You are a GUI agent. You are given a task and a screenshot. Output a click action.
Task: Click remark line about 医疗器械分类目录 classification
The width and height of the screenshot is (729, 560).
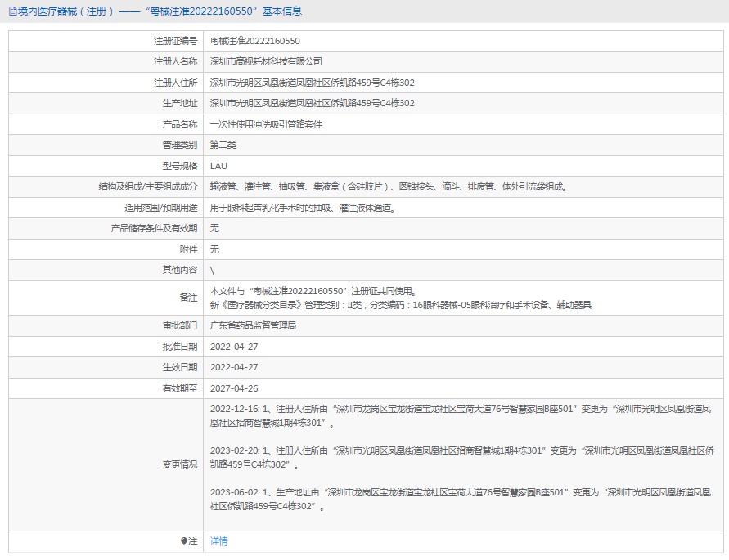(x=400, y=305)
